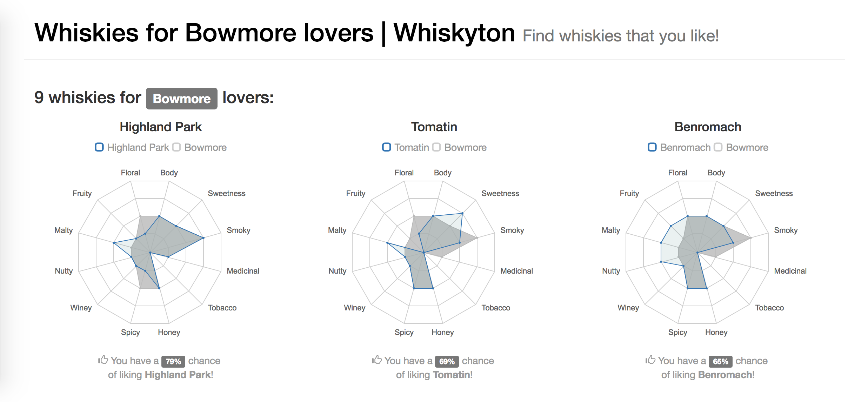Click the 69% chance badge under Tomatin

pyautogui.click(x=446, y=361)
